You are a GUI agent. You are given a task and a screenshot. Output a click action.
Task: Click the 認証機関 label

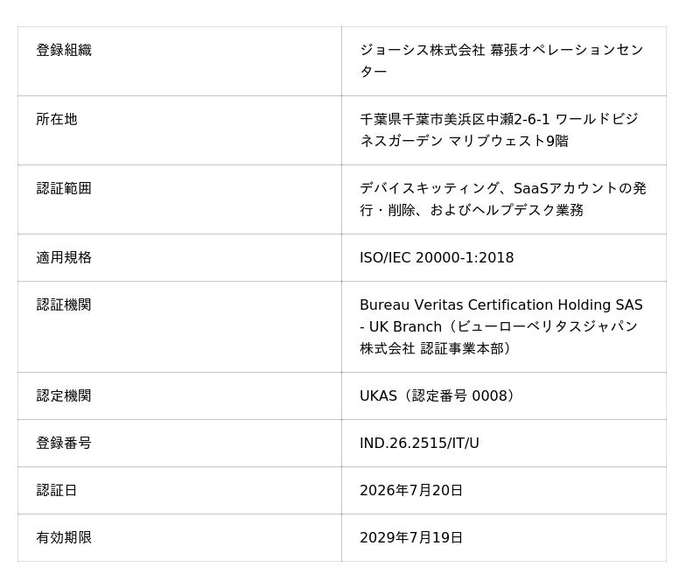(x=64, y=304)
